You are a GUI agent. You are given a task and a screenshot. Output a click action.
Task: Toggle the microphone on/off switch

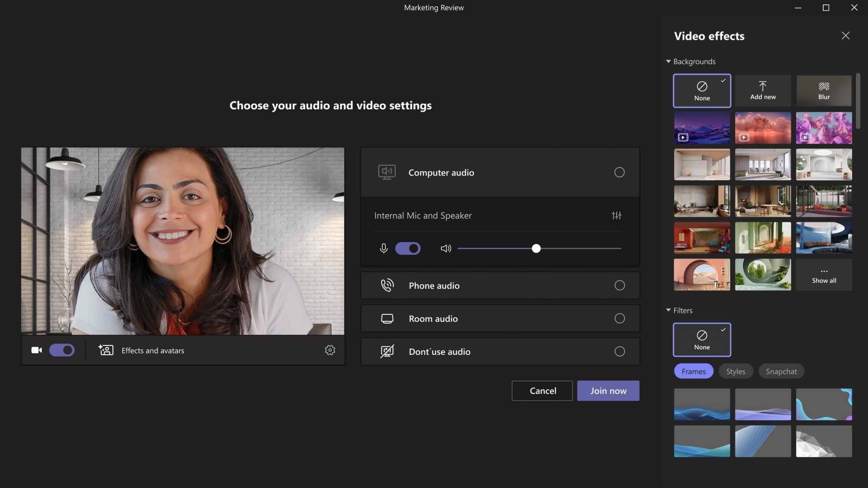[407, 248]
